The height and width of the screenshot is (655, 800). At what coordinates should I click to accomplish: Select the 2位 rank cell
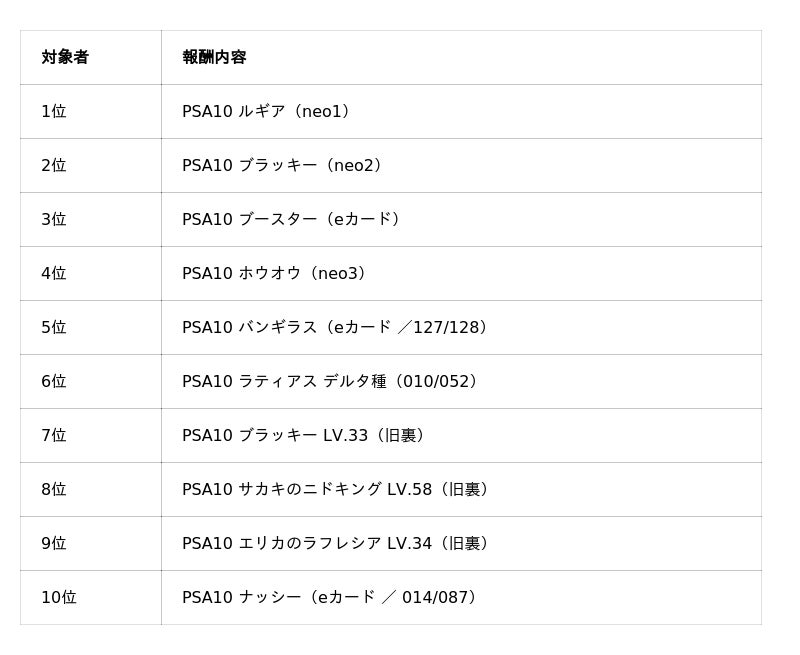(x=54, y=165)
